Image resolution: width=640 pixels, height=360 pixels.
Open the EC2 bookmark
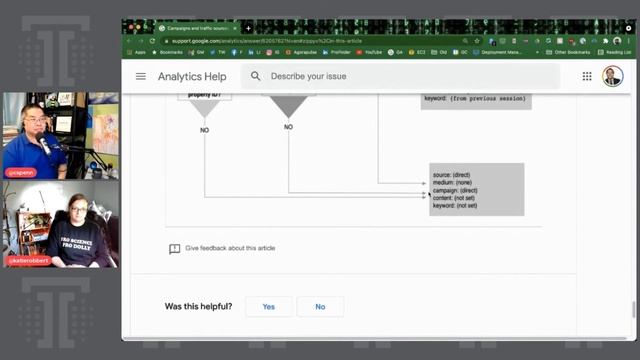[x=417, y=52]
